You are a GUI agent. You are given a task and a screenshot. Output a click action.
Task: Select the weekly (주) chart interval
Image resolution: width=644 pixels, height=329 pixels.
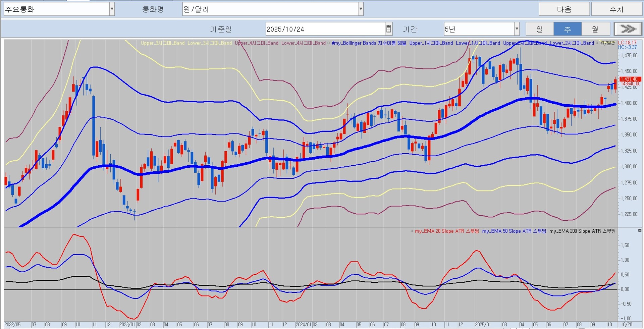click(x=567, y=29)
